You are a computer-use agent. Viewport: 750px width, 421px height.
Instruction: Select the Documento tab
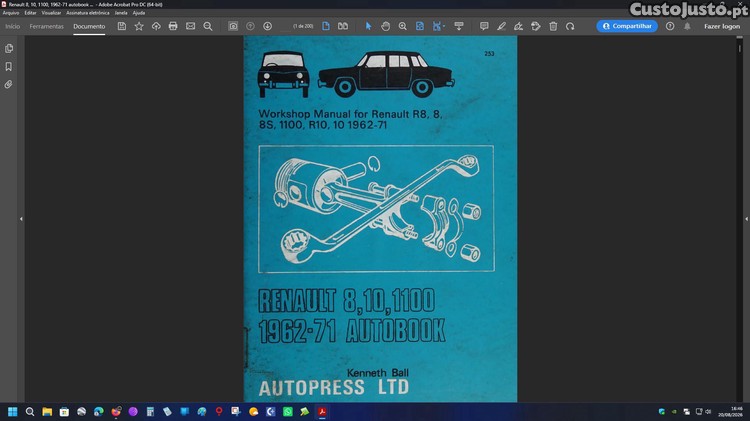[89, 26]
